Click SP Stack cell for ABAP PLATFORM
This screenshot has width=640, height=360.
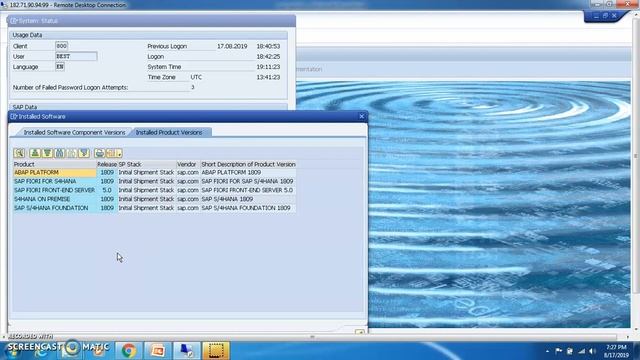[x=147, y=173]
